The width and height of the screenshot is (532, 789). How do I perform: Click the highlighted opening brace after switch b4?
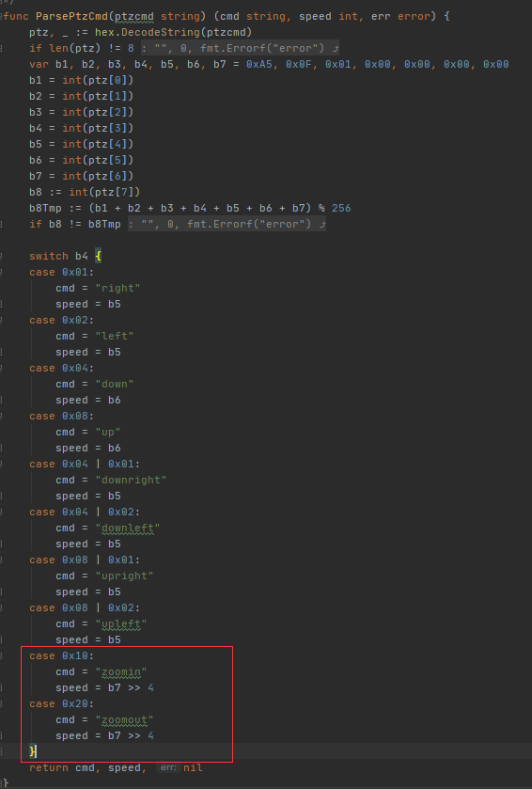coord(98,256)
